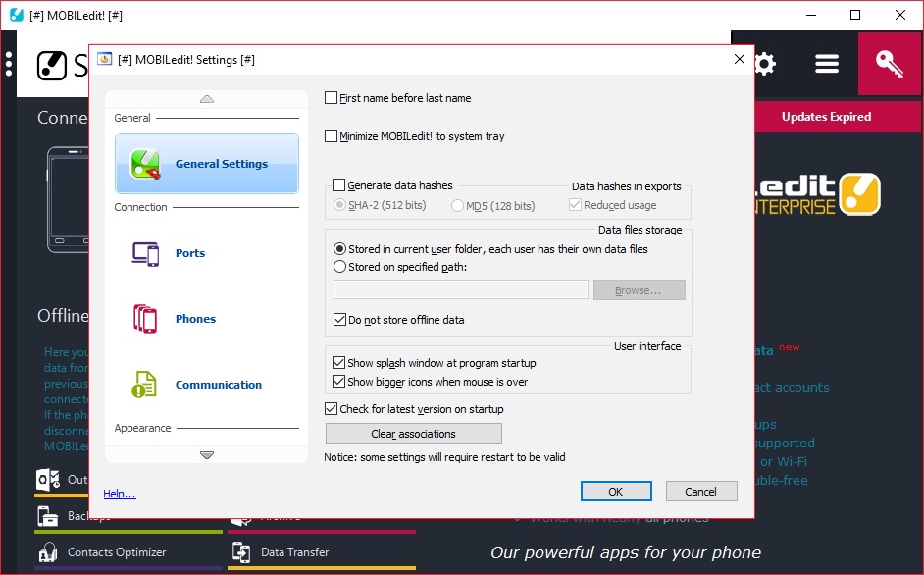Click the category list down arrow
The width and height of the screenshot is (924, 575).
tap(207, 454)
